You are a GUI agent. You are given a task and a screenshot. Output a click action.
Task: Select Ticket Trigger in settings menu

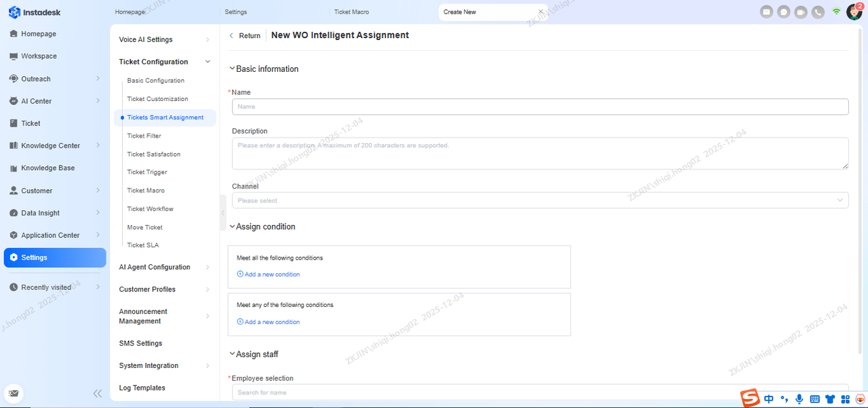click(x=147, y=172)
